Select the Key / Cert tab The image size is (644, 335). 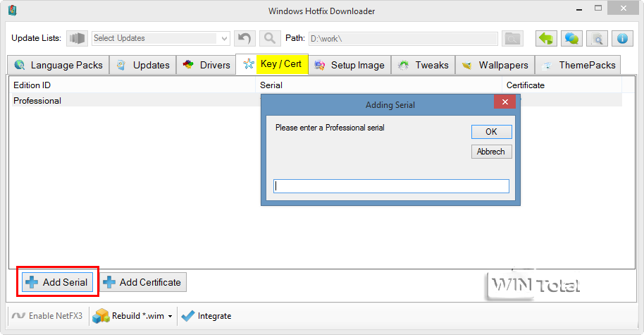[272, 64]
